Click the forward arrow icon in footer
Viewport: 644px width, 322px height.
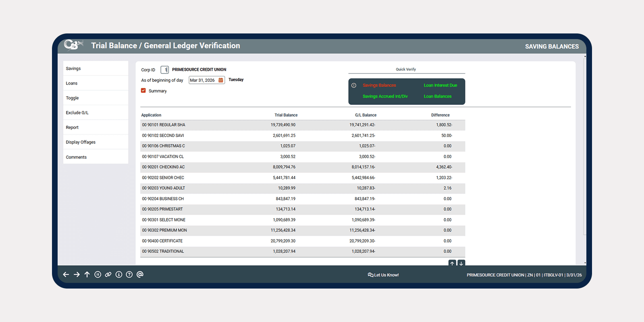(77, 274)
